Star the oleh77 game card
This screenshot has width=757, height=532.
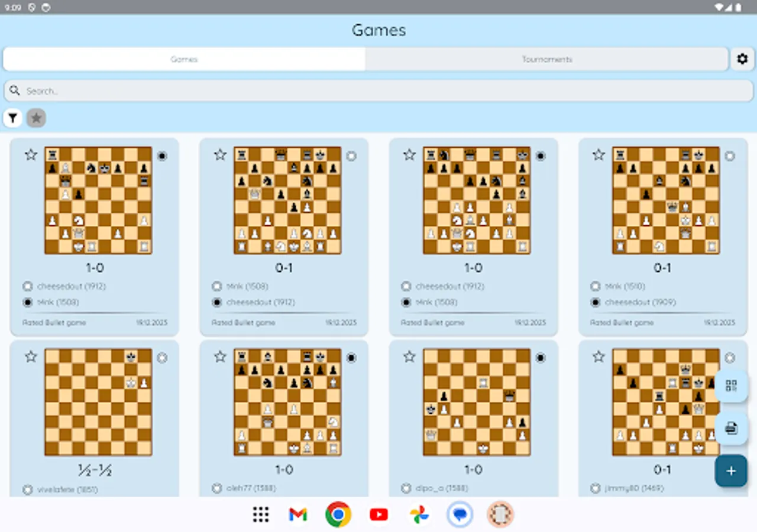219,356
